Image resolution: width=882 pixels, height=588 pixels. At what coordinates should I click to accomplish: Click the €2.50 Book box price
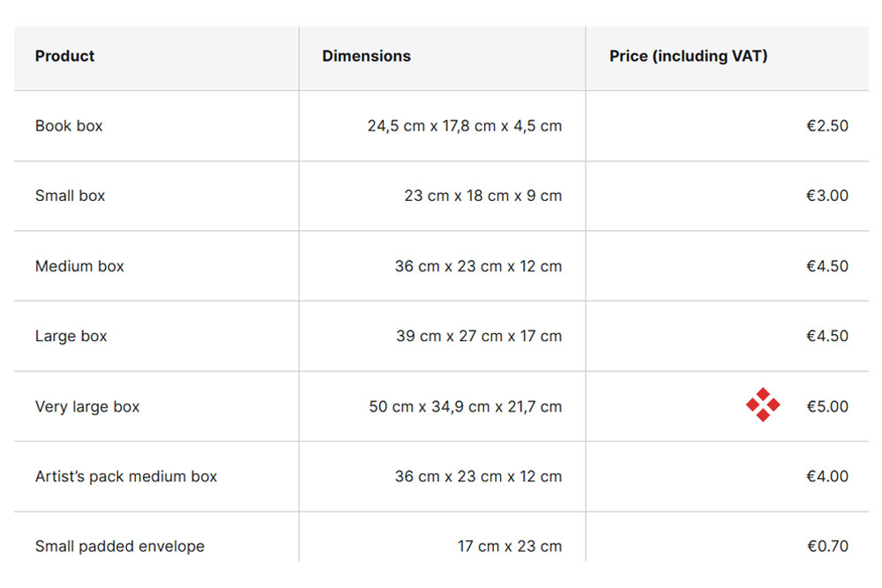[x=827, y=126]
